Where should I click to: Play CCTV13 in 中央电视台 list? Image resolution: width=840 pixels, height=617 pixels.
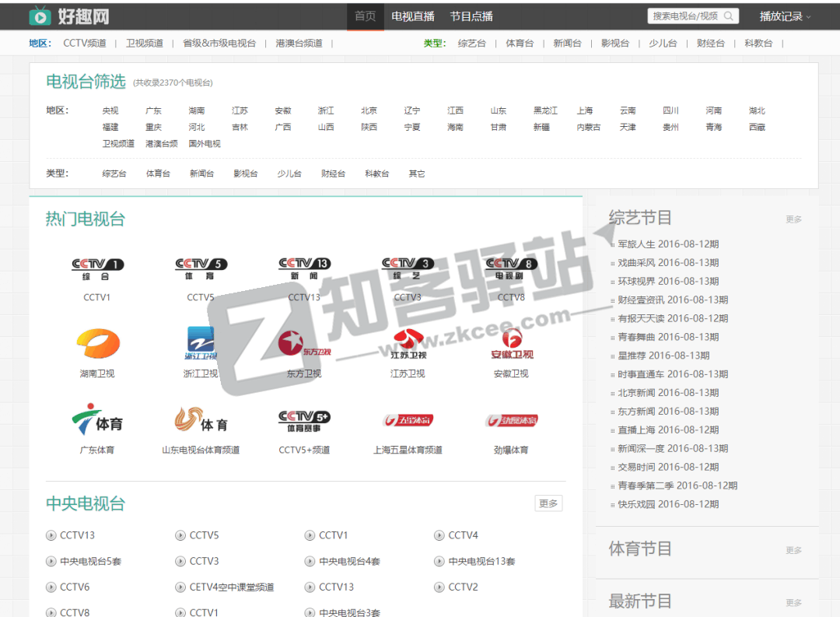tap(77, 535)
